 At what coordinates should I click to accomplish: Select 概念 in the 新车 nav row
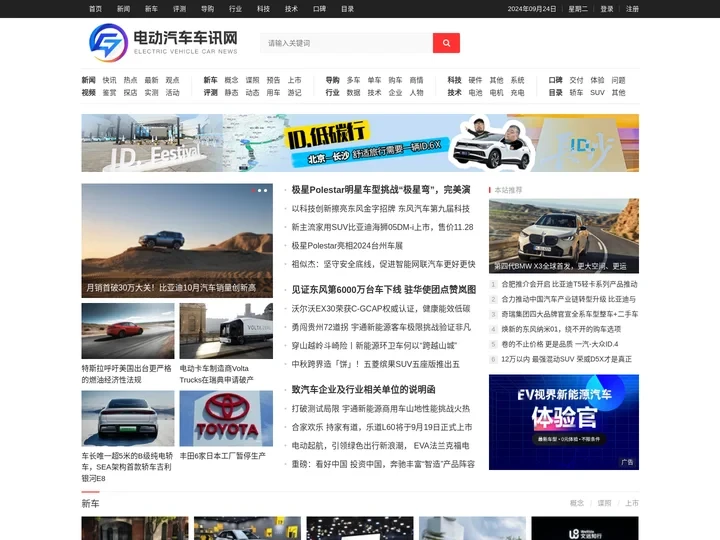click(231, 80)
